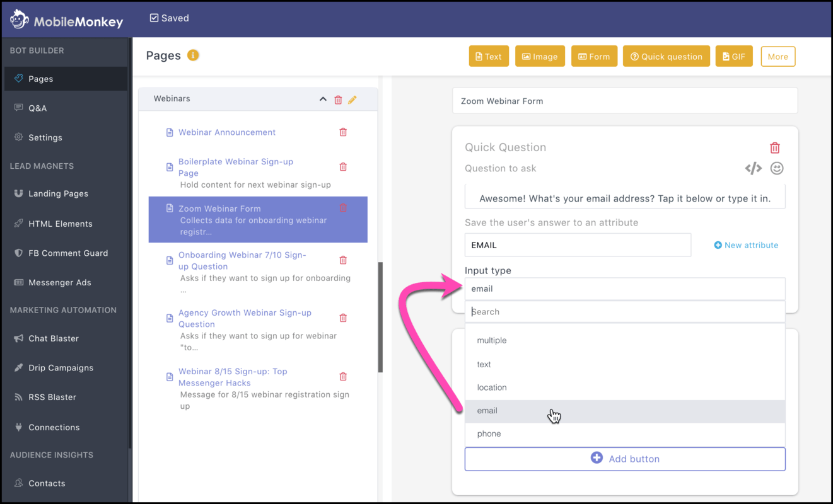Screen dimensions: 833x504
Task: Open Pages in the sidebar
Action: point(66,79)
